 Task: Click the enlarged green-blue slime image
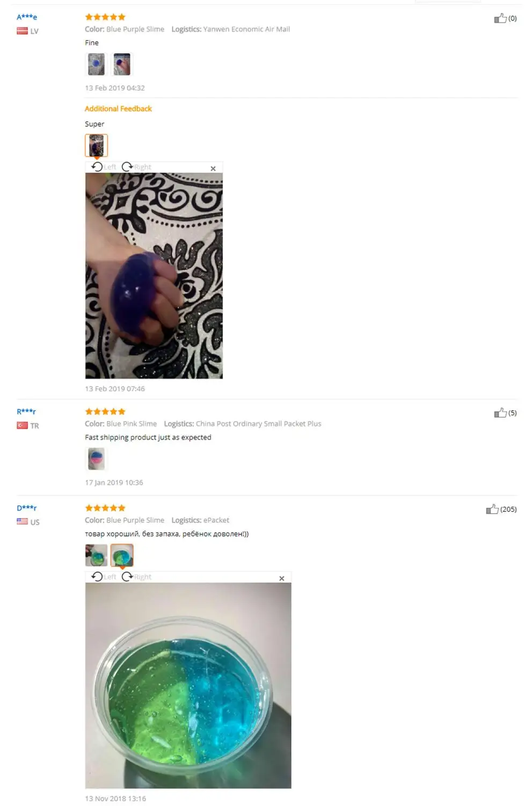188,686
